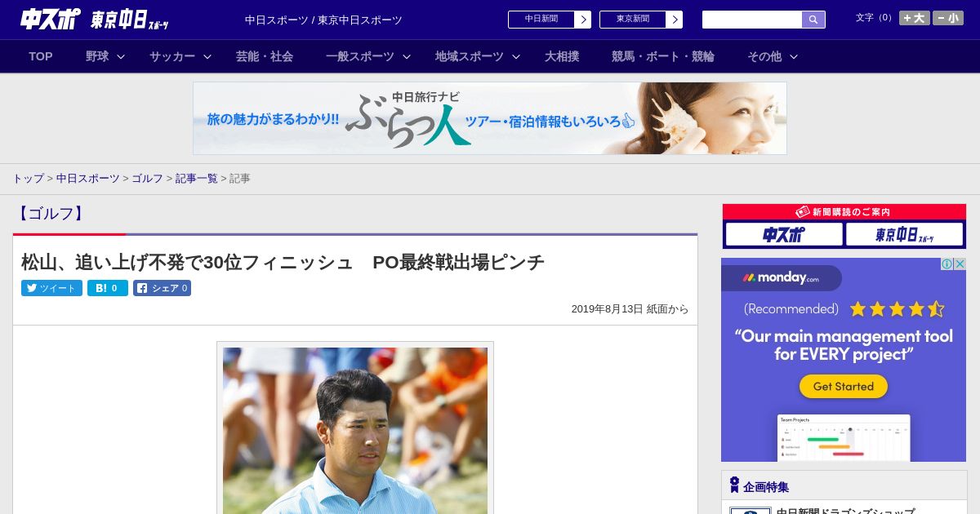
Task: Go to TOP in navigation bar
Action: pos(41,56)
